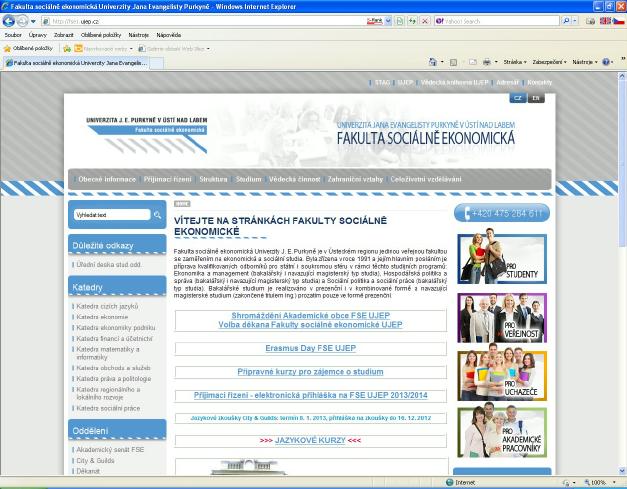Open the Web Slice gallery dropdown
627x489 pixels.
click(174, 48)
